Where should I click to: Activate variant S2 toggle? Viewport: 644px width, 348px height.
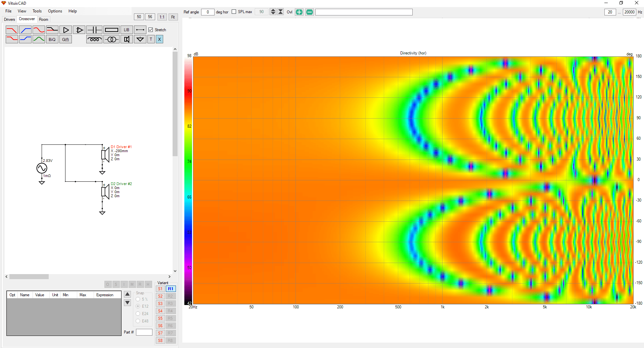coord(160,296)
